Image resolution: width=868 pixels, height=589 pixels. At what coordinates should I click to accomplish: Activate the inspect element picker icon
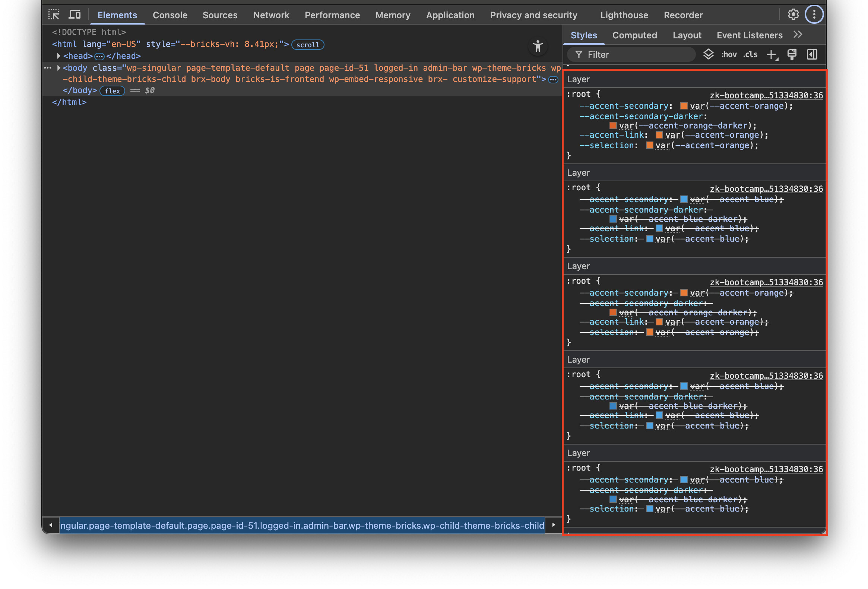coord(54,15)
